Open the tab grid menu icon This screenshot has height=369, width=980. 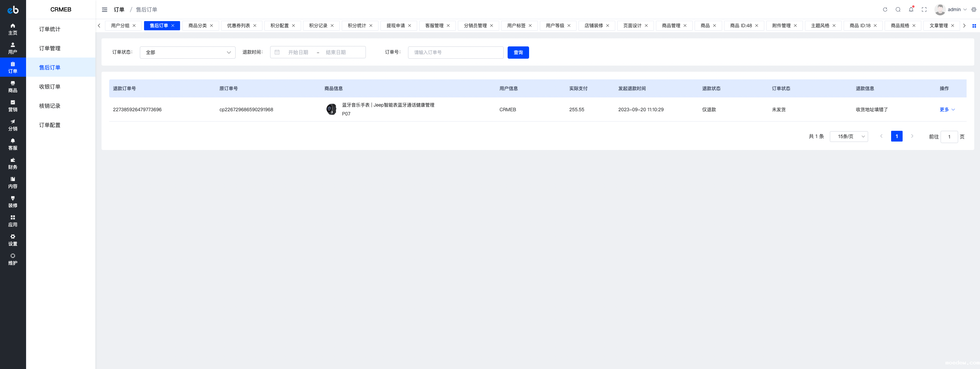pyautogui.click(x=974, y=26)
